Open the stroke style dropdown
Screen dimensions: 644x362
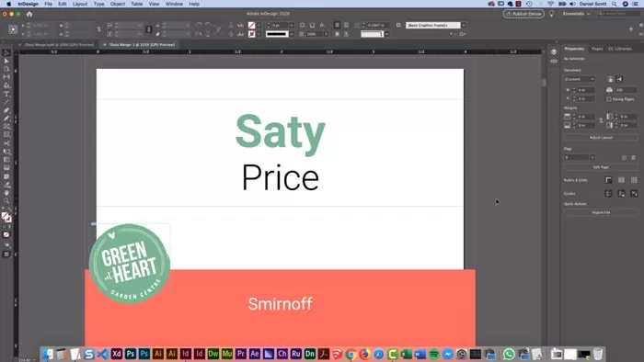click(292, 34)
